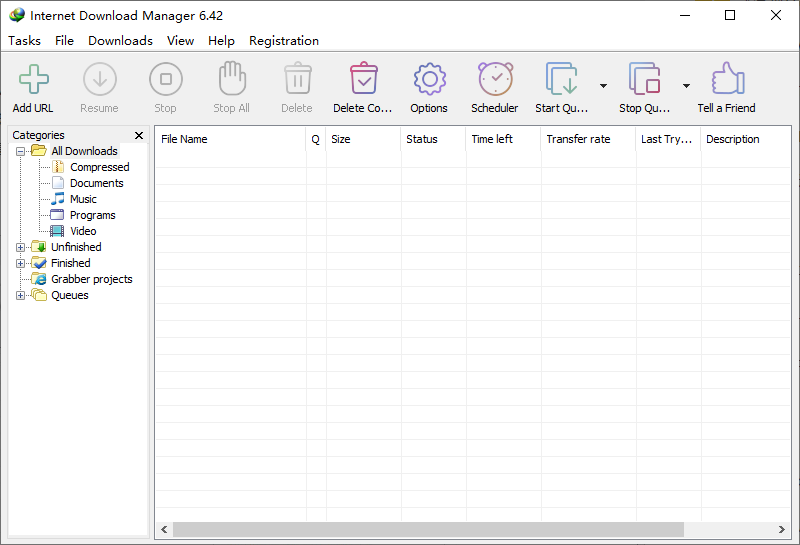Viewport: 800px width, 545px height.
Task: Click the Delete trash icon
Action: click(x=297, y=78)
